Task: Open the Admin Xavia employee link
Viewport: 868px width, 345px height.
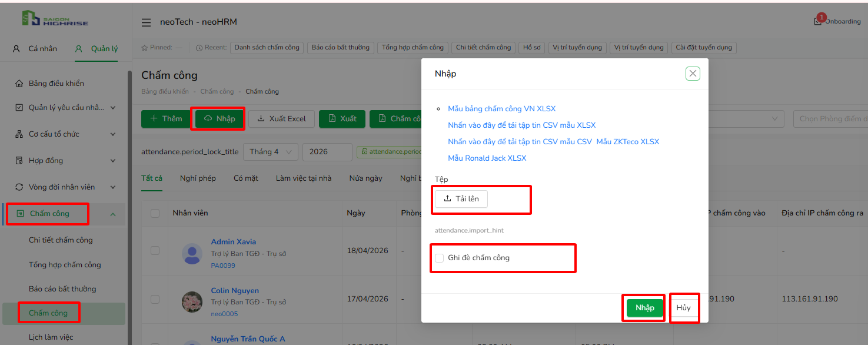Action: [x=234, y=242]
